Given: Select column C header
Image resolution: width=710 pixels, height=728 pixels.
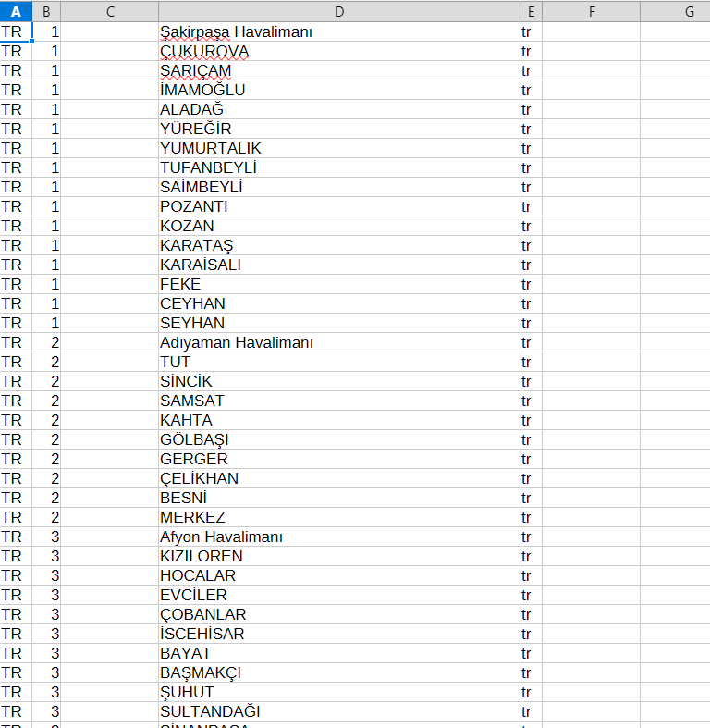Looking at the screenshot, I should 109,11.
